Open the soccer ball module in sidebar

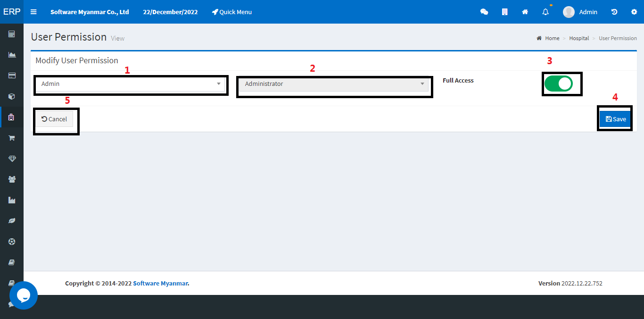pyautogui.click(x=12, y=242)
